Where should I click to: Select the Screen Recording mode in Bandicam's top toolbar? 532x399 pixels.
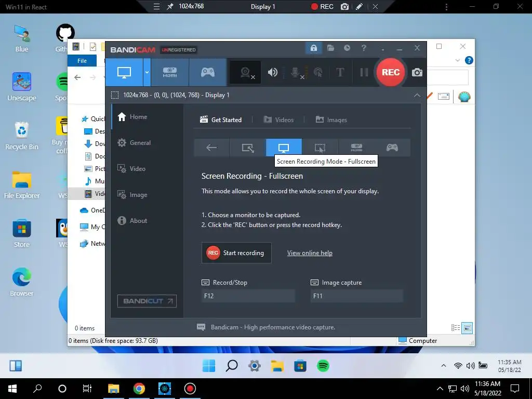point(124,72)
